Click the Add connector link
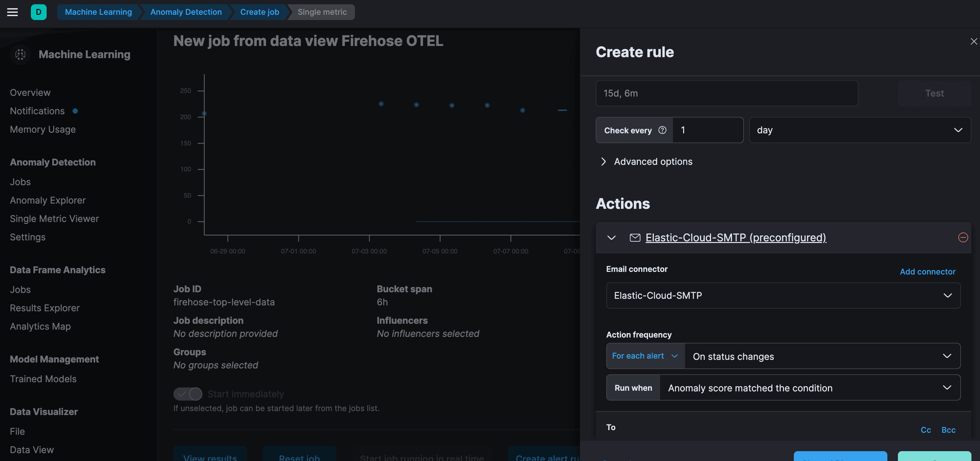Viewport: 980px width, 461px height. point(927,271)
